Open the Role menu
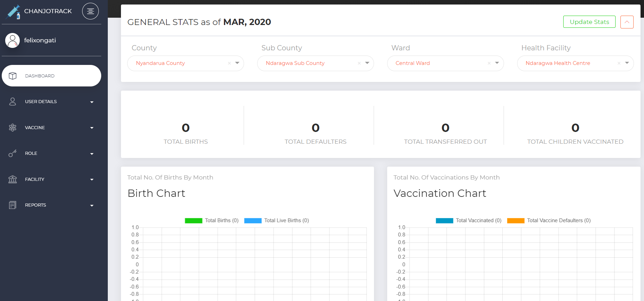 pyautogui.click(x=51, y=153)
